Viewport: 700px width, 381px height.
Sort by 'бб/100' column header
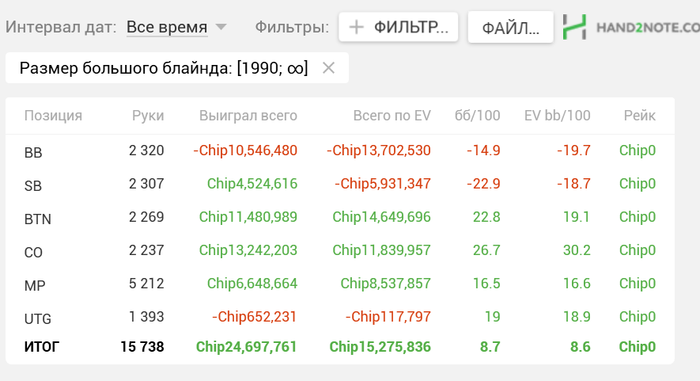tap(477, 116)
